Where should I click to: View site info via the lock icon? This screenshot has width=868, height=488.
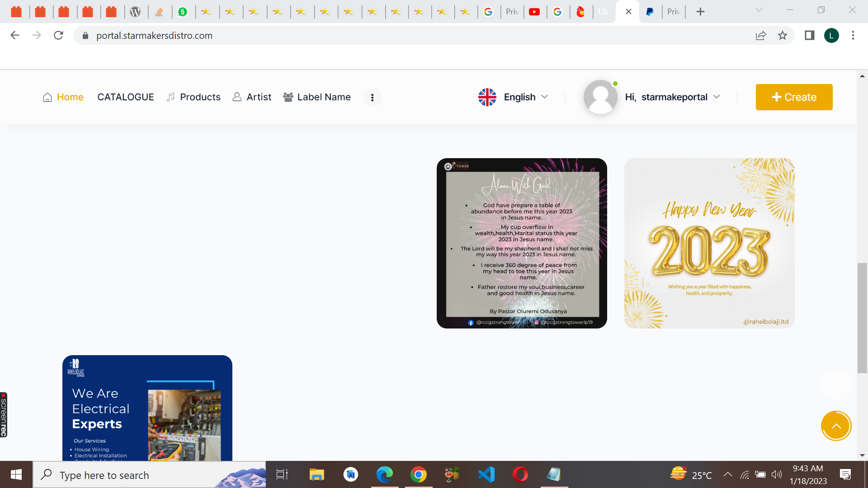[85, 35]
